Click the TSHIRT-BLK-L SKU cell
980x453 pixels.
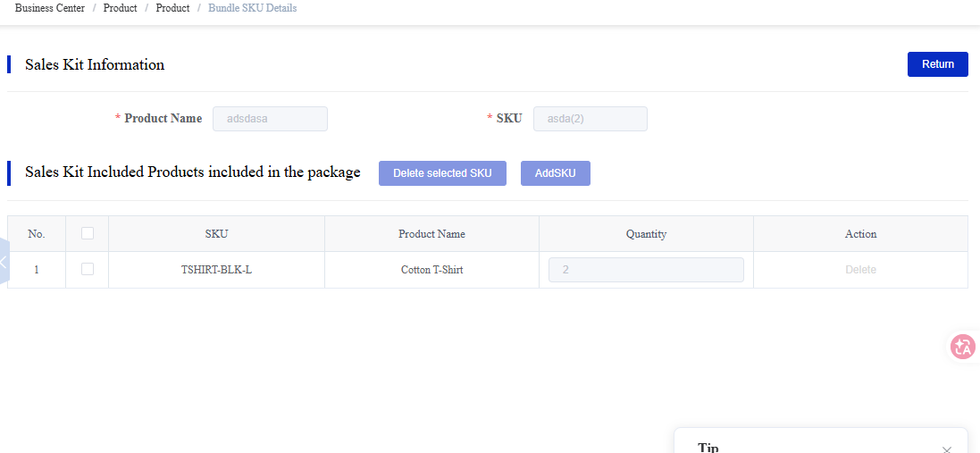coord(216,270)
